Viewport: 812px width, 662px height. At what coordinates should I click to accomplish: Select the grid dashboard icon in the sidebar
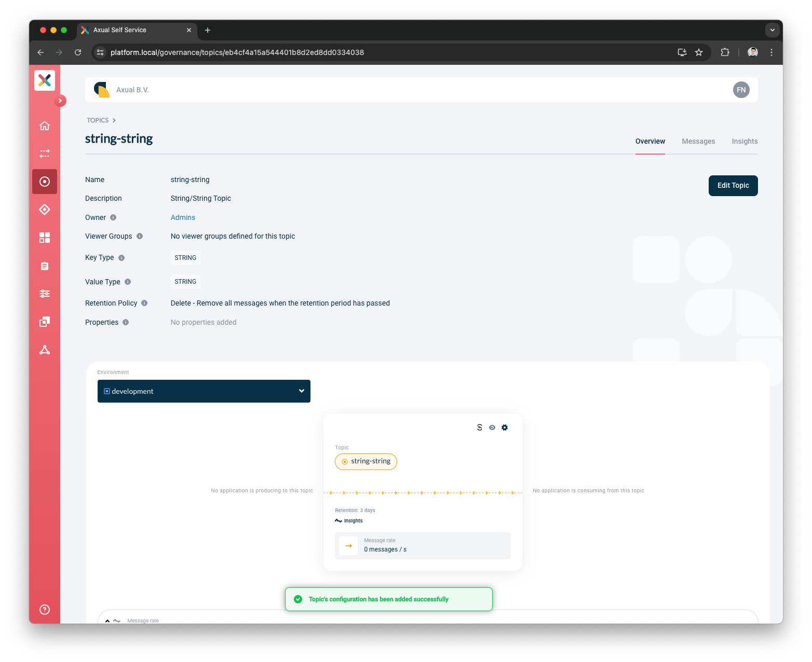coord(45,238)
